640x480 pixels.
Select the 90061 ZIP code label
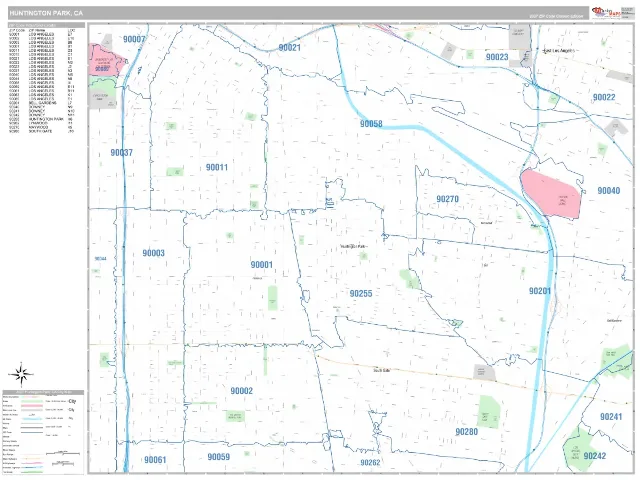point(155,460)
